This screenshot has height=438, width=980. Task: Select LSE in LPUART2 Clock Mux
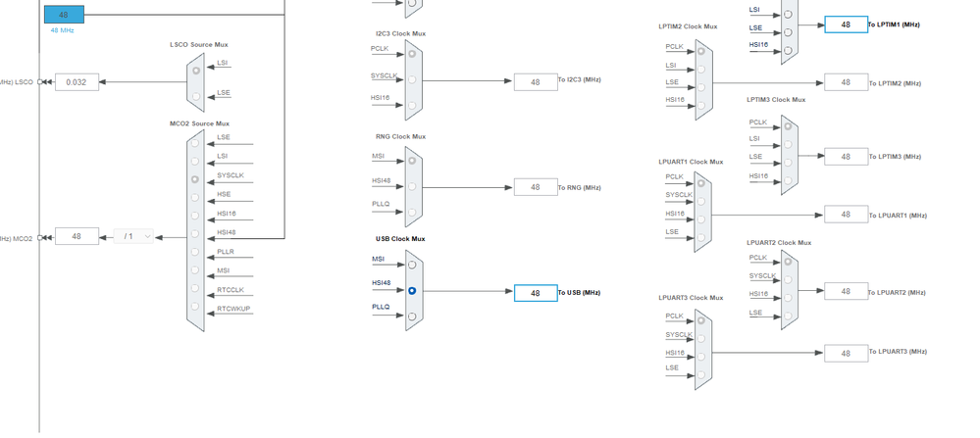(x=788, y=316)
